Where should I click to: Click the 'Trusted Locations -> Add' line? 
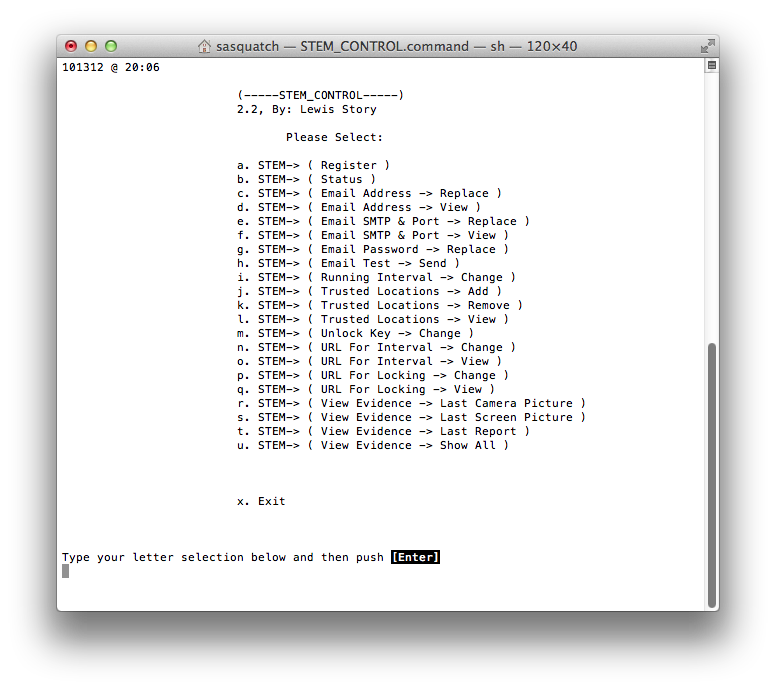pyautogui.click(x=369, y=291)
